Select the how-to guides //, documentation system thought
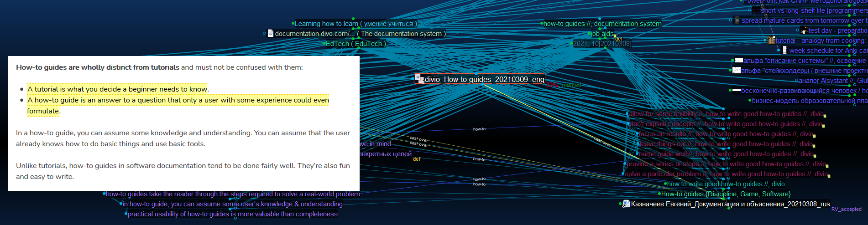Viewport: 868px width, 225px height. coord(602,24)
